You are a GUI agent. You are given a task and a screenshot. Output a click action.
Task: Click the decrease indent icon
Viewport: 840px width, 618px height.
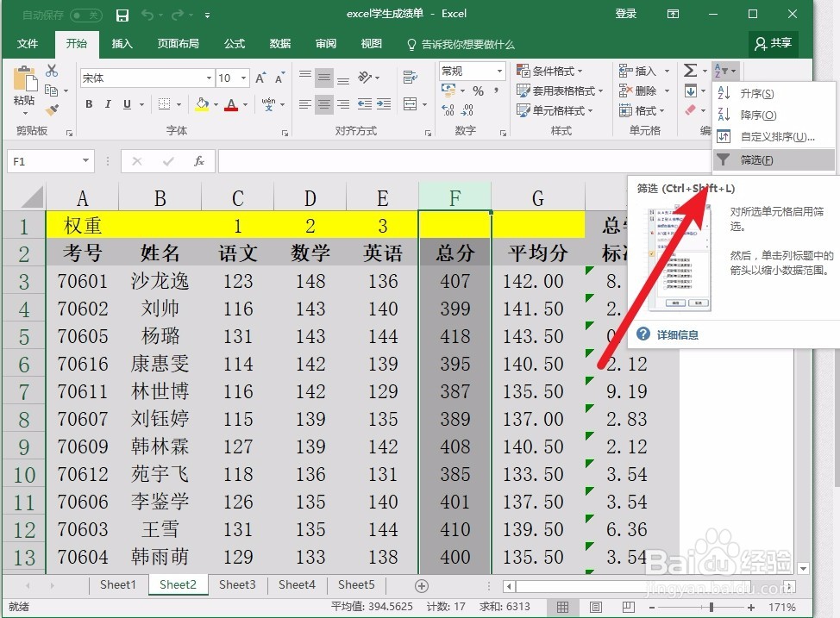(x=365, y=104)
